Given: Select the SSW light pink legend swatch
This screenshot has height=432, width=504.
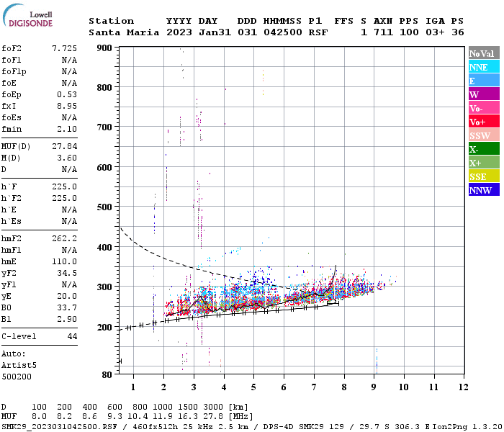Looking at the screenshot, I should pos(484,135).
